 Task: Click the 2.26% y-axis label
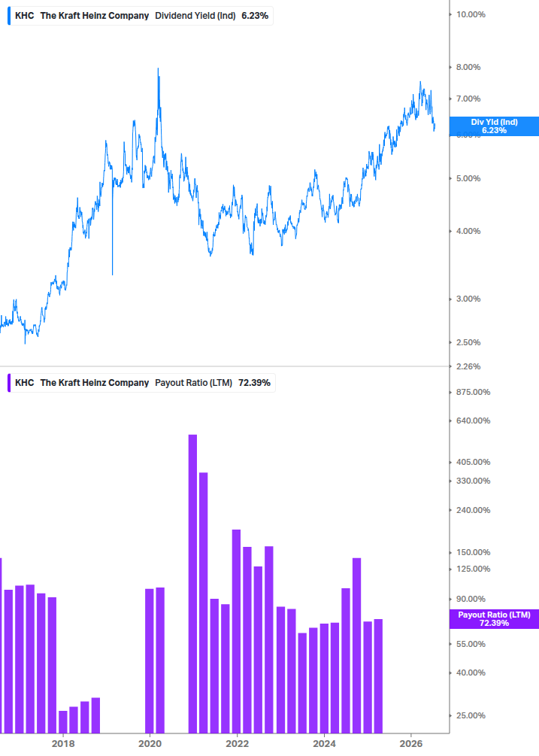(468, 366)
